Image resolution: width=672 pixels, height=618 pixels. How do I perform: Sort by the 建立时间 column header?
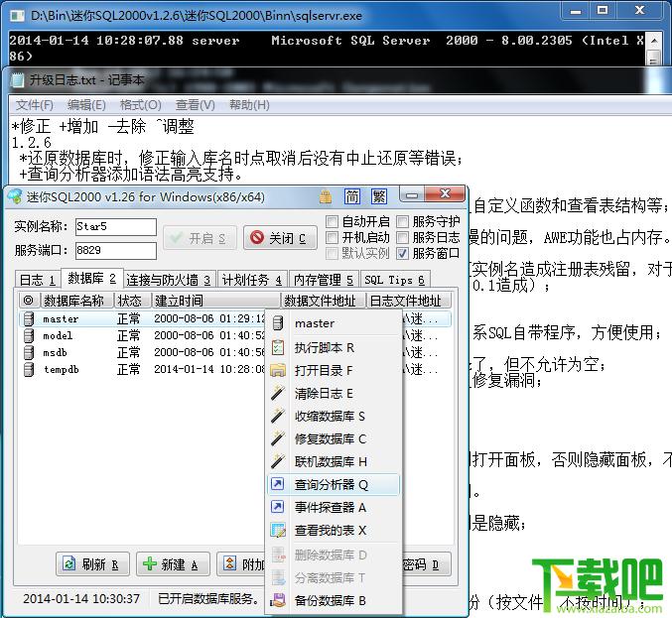pos(216,301)
